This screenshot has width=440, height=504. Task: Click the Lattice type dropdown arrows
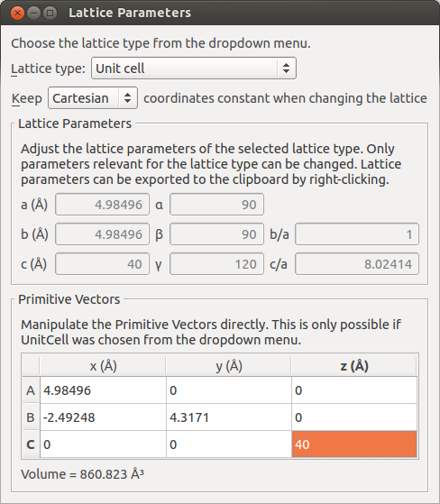(286, 69)
